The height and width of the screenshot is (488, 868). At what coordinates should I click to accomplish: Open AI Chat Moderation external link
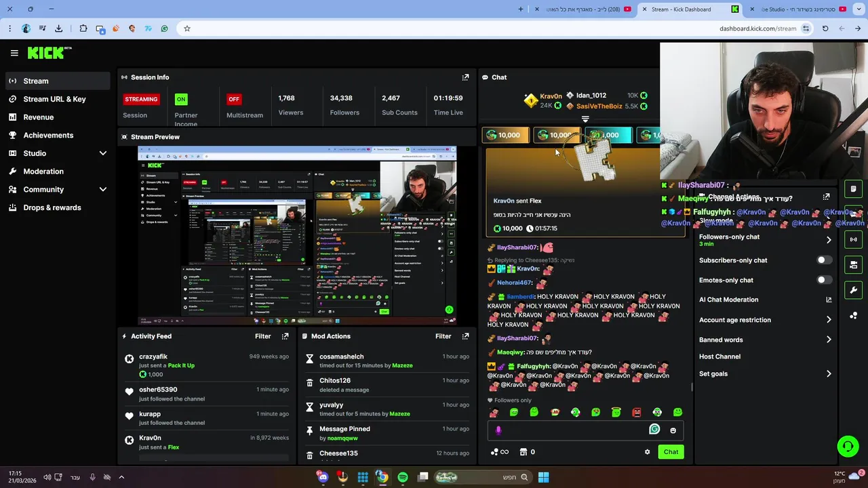(x=829, y=300)
